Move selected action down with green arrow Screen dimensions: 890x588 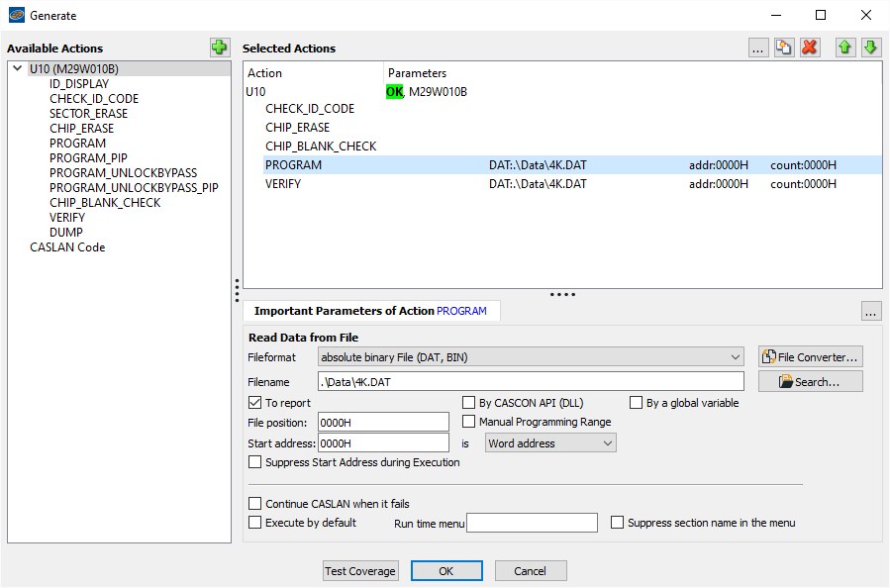871,48
